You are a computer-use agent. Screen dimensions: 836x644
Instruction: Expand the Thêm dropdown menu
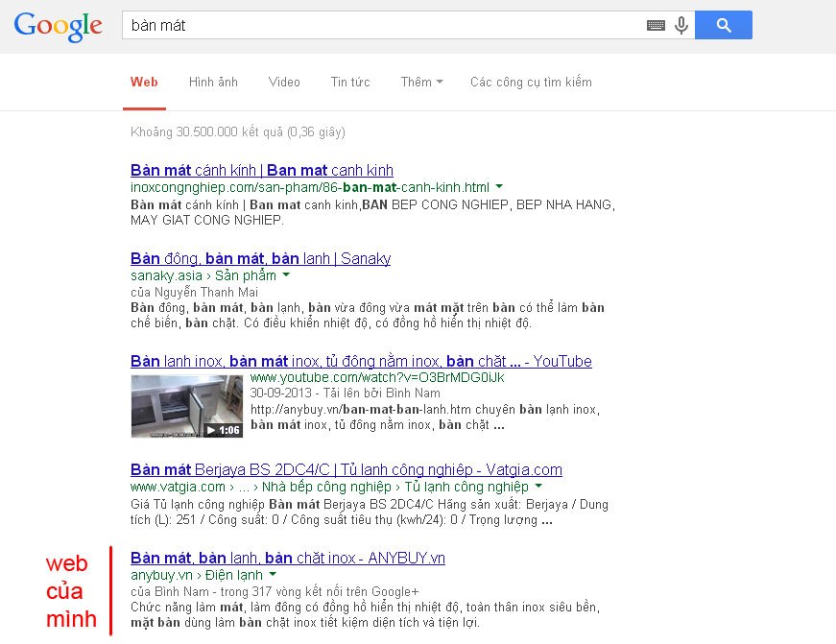(421, 83)
